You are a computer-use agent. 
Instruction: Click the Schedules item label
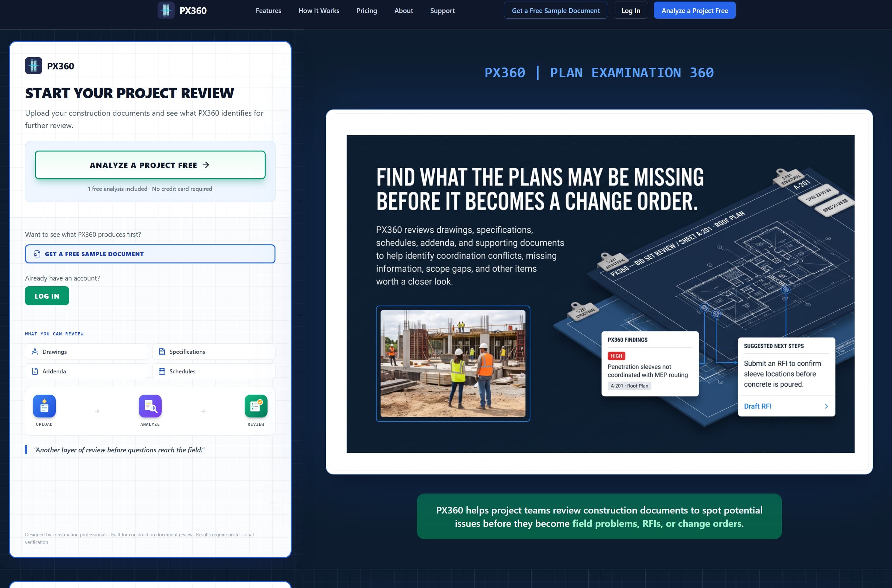182,371
